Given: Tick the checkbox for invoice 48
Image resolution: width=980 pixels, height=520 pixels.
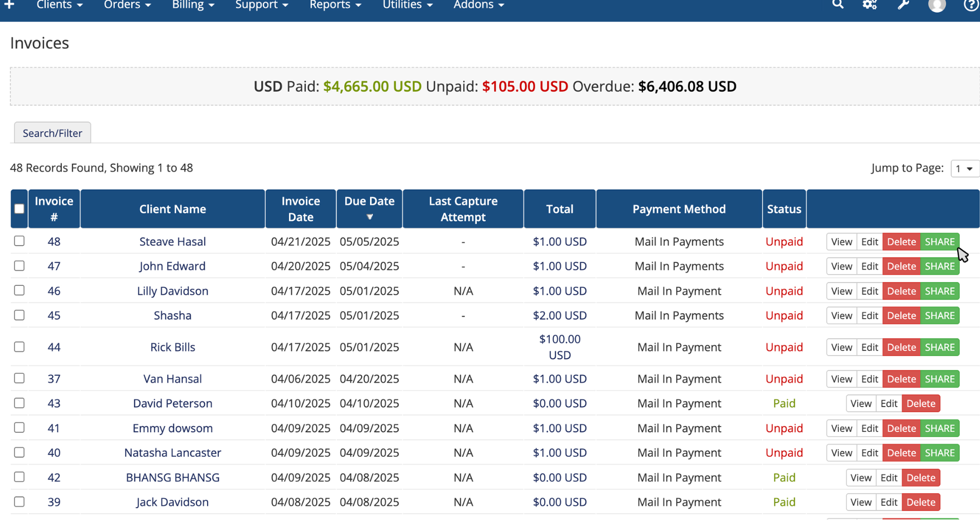Looking at the screenshot, I should (x=19, y=241).
